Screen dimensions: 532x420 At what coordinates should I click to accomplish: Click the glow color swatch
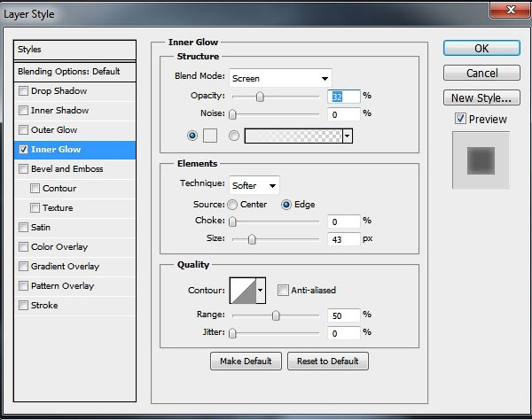pyautogui.click(x=210, y=136)
